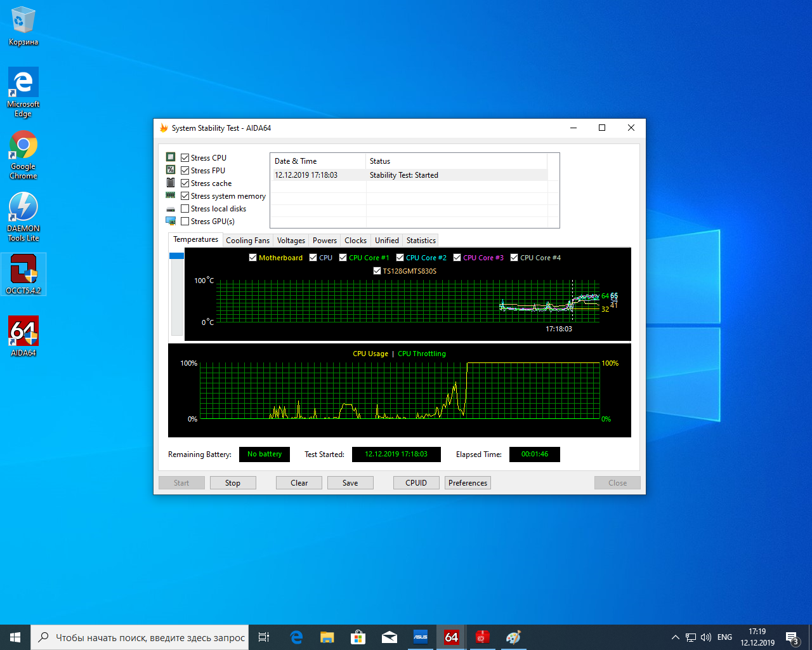The width and height of the screenshot is (812, 650).
Task: Click the system memory module icon
Action: pos(171,196)
